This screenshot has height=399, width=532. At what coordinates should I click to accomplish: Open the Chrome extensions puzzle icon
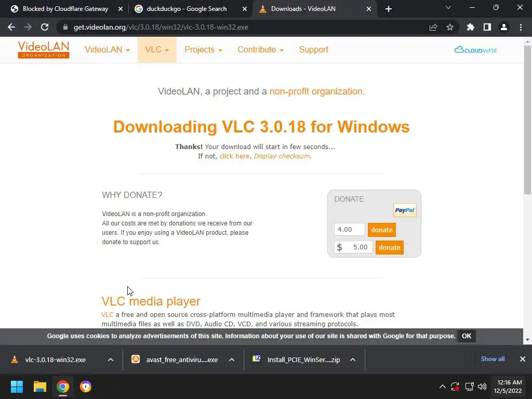click(471, 27)
